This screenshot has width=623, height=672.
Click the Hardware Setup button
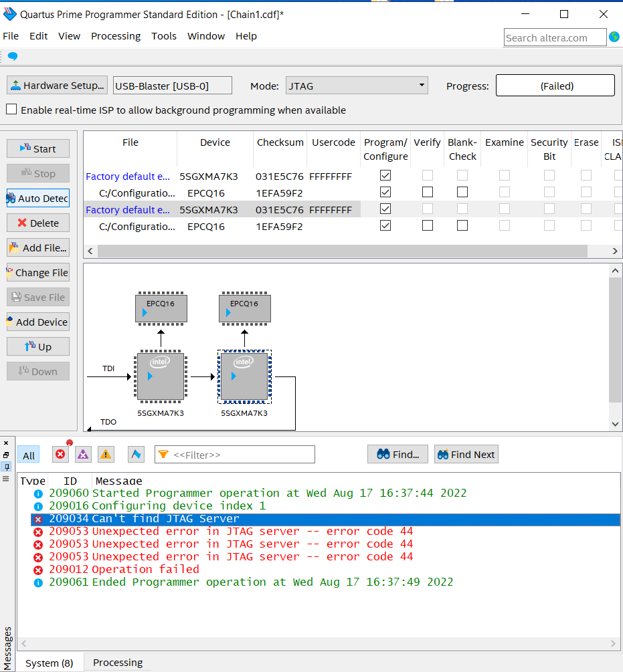57,86
